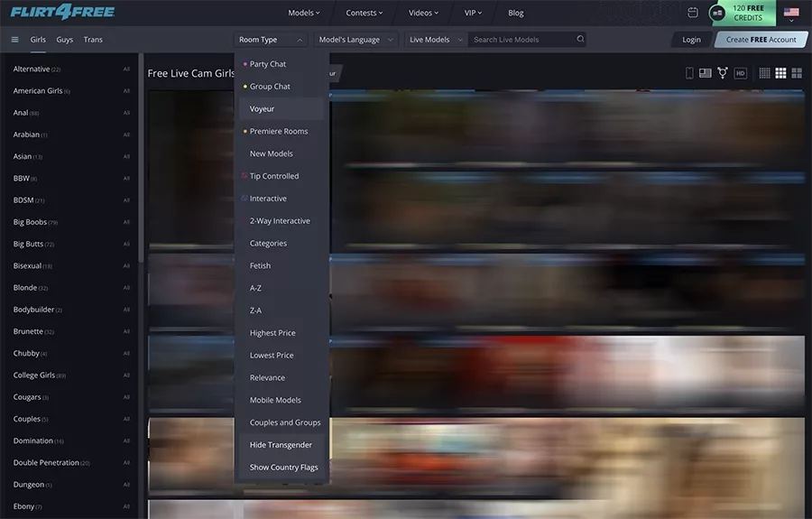Viewport: 812px width, 519px height.
Task: Switch to the smallest thumbnail grid
Action: [x=764, y=73]
